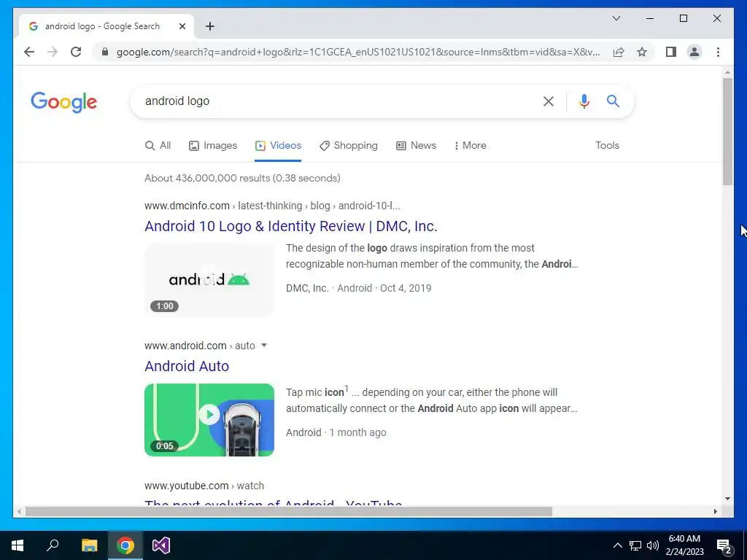Switch to the Images tab
Image resolution: width=747 pixels, height=560 pixels.
[213, 145]
